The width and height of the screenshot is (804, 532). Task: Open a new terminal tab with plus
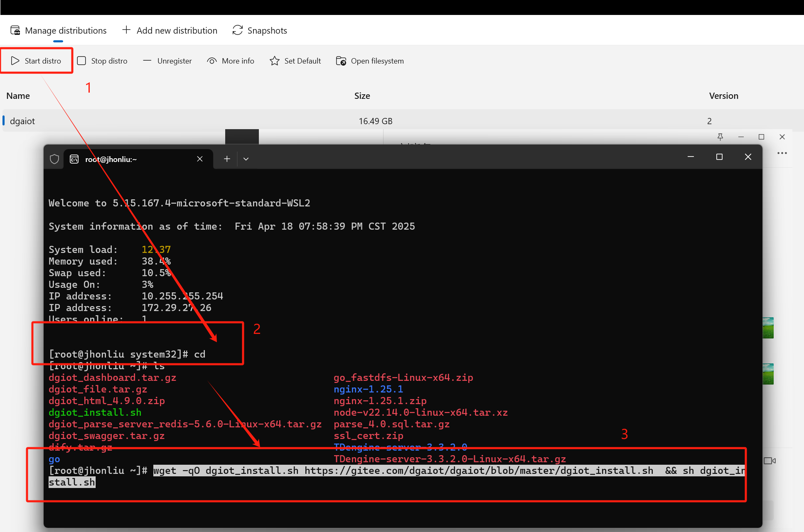[x=227, y=159]
